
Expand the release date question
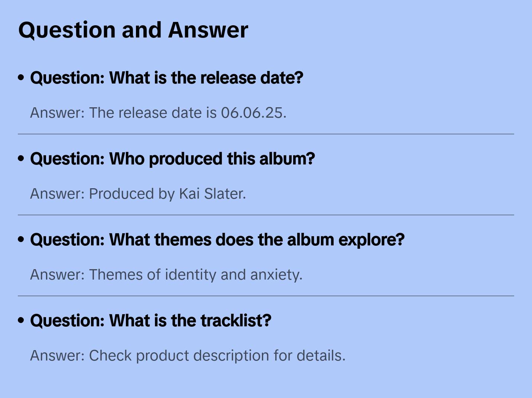coord(166,78)
